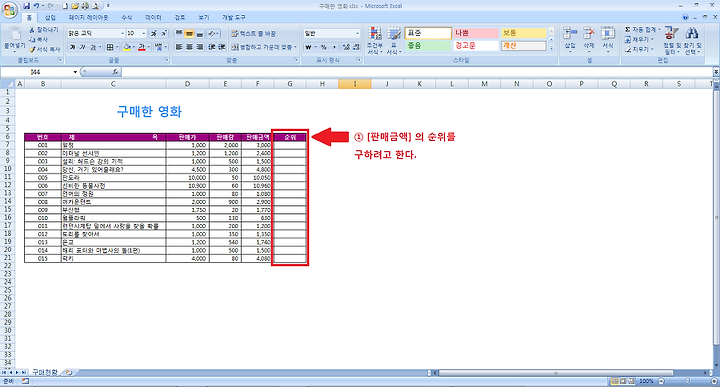This screenshot has width=720, height=387.
Task: Open font color dropdown arrow
Action: click(149, 47)
